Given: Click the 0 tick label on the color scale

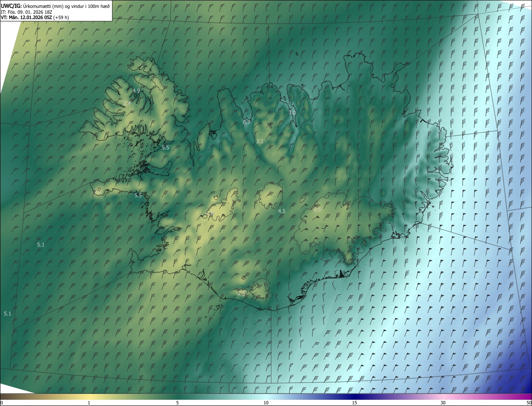Looking at the screenshot, I should pyautogui.click(x=1, y=403).
